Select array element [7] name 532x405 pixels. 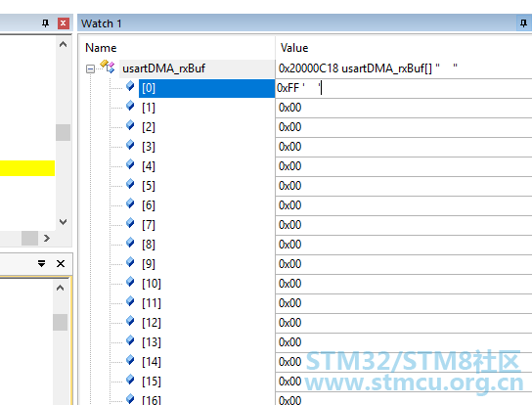149,225
